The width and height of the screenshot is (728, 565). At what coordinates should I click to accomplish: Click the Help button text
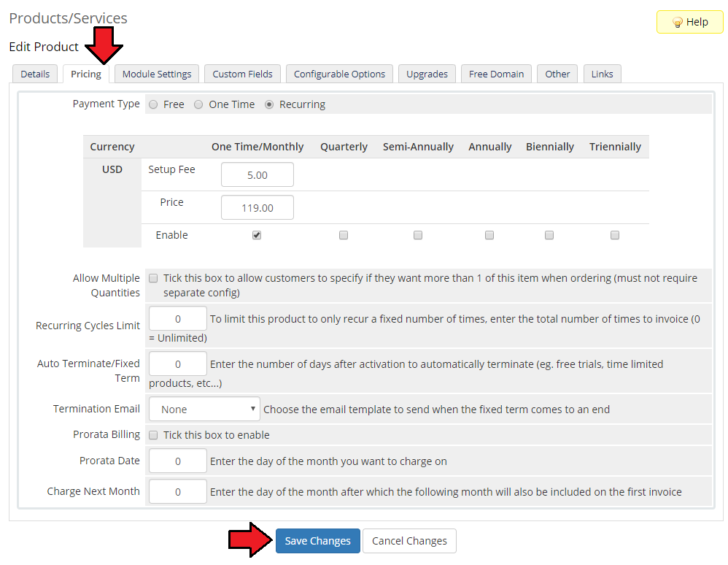point(697,22)
